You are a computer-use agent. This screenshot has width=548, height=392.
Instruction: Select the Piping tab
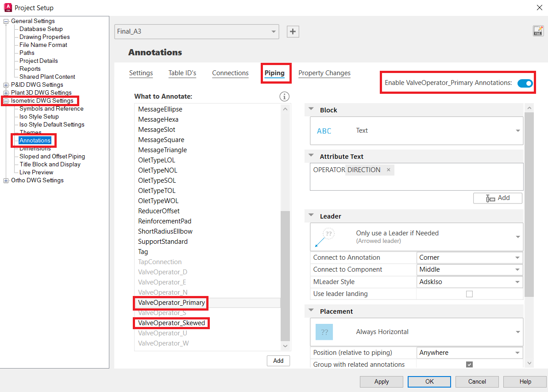click(274, 73)
